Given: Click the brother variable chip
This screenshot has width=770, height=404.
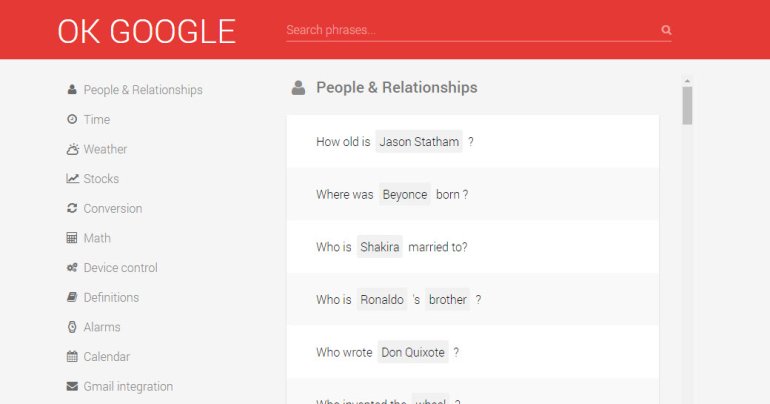Looking at the screenshot, I should pyautogui.click(x=447, y=299).
